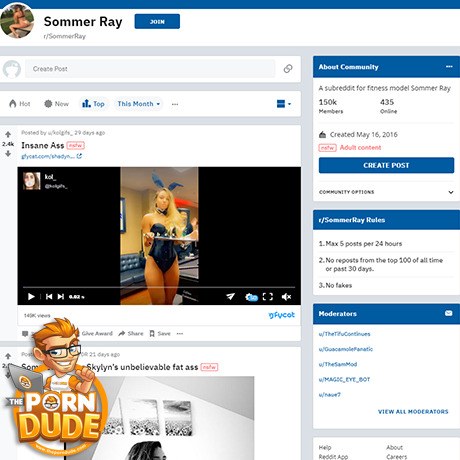Select the New sort tab

[56, 104]
